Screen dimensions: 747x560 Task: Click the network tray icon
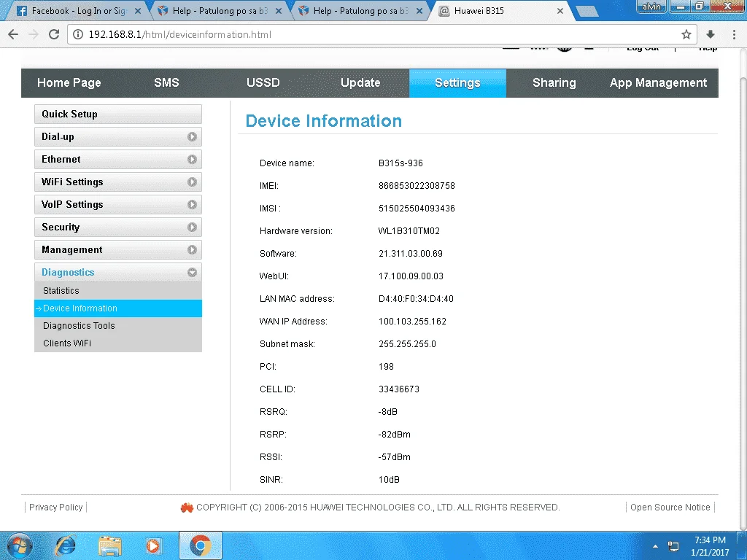point(673,546)
